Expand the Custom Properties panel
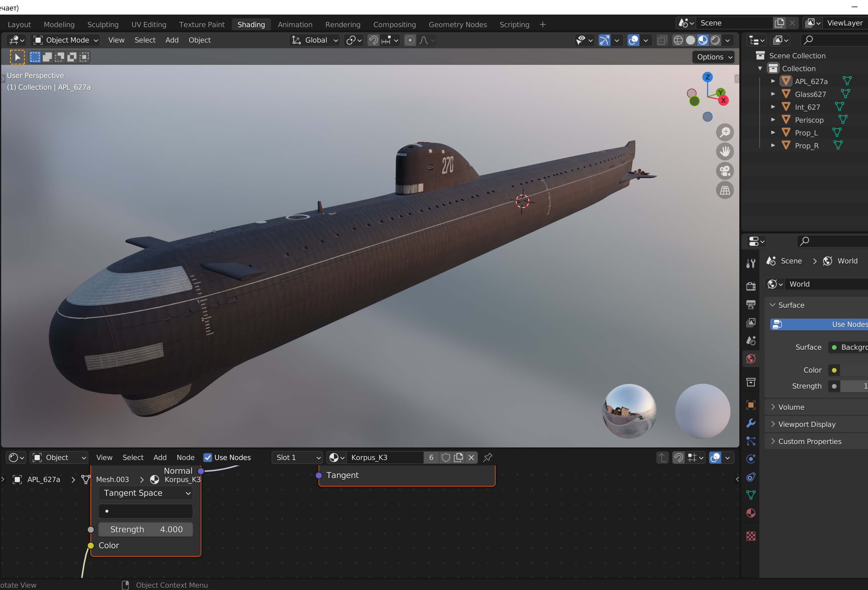This screenshot has width=868, height=590. pyautogui.click(x=816, y=441)
